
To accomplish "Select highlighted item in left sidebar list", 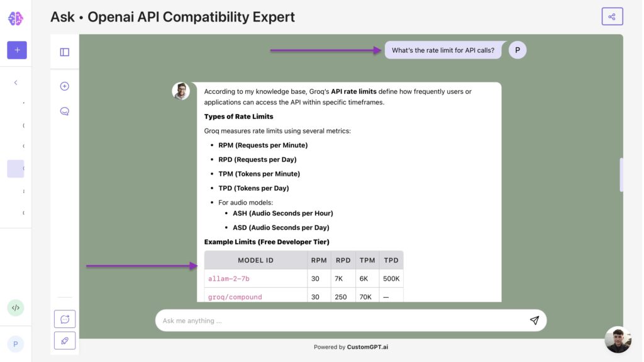I will click(16, 169).
